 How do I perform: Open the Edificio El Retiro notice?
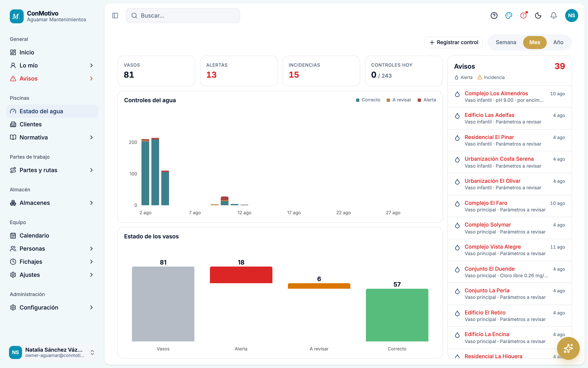pyautogui.click(x=510, y=316)
